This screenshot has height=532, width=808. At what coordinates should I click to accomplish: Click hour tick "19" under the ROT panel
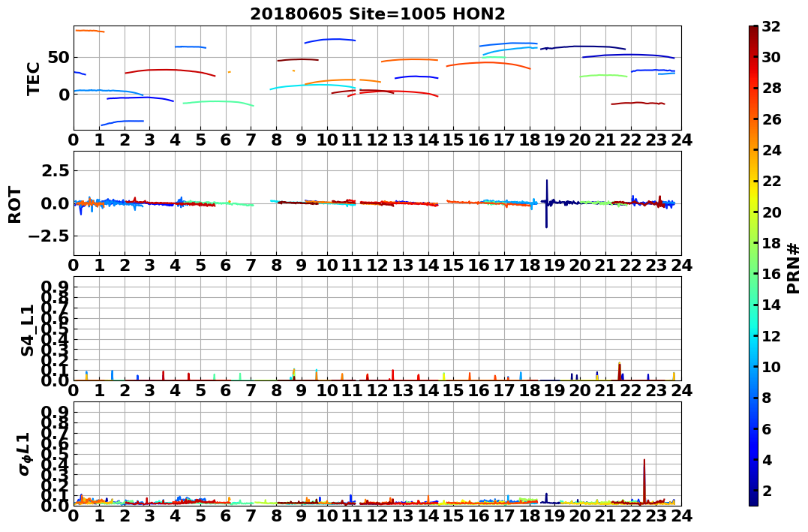[x=554, y=265]
